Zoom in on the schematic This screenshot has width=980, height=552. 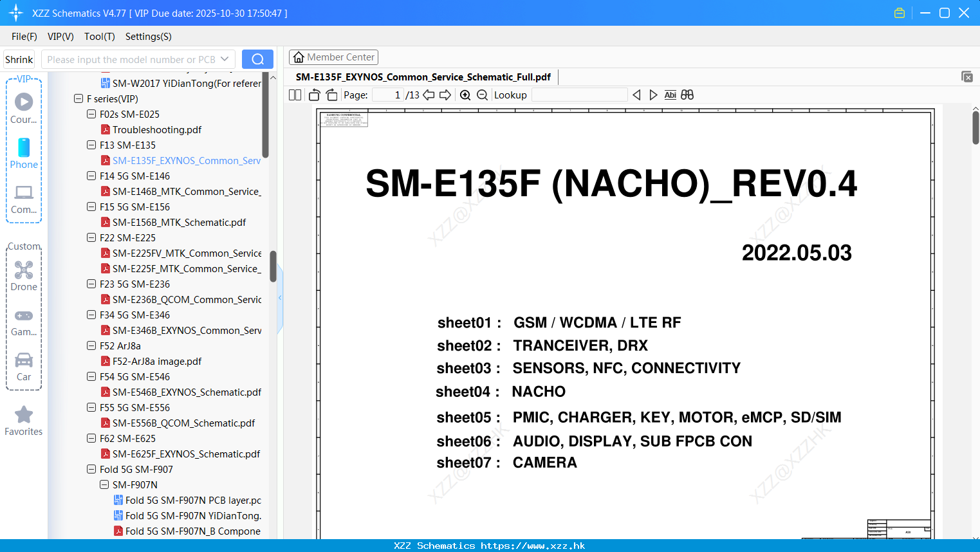click(x=465, y=95)
